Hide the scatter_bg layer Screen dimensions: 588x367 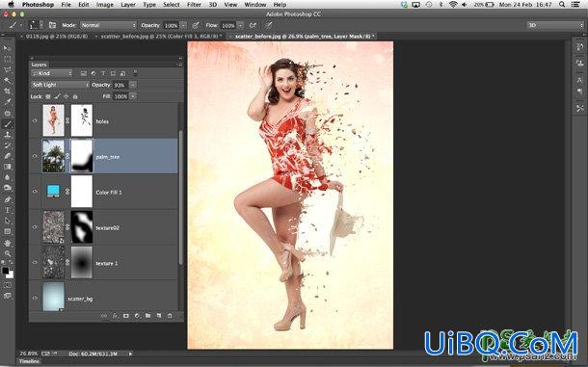pyautogui.click(x=35, y=298)
